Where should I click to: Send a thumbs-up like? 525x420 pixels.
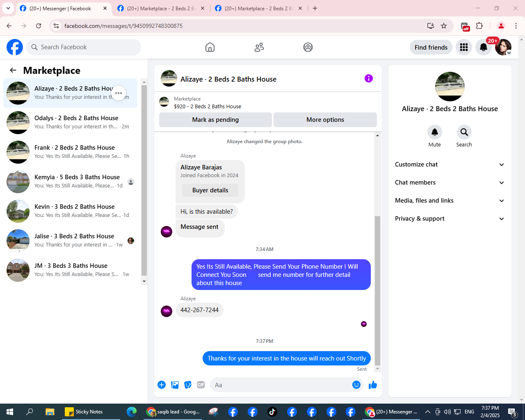(x=373, y=385)
